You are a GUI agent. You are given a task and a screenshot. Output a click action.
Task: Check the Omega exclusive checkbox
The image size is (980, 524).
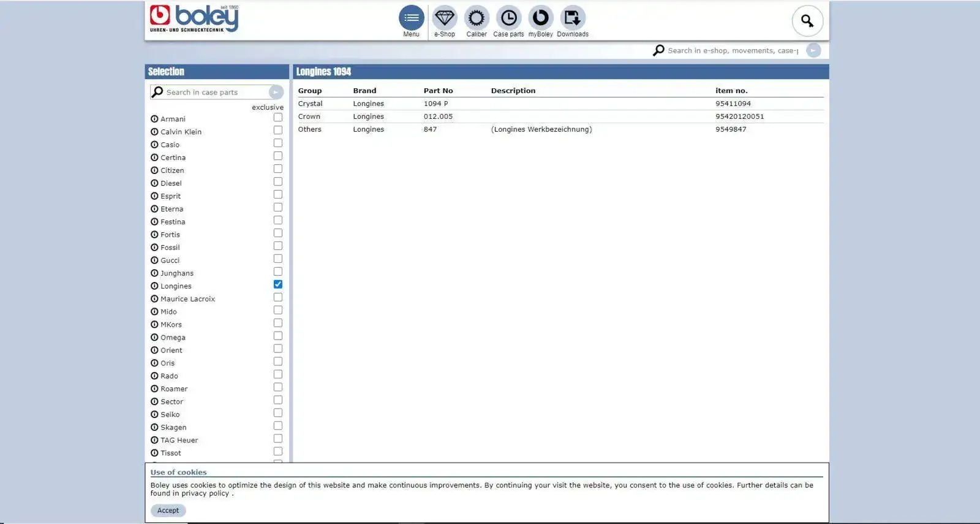click(x=278, y=336)
